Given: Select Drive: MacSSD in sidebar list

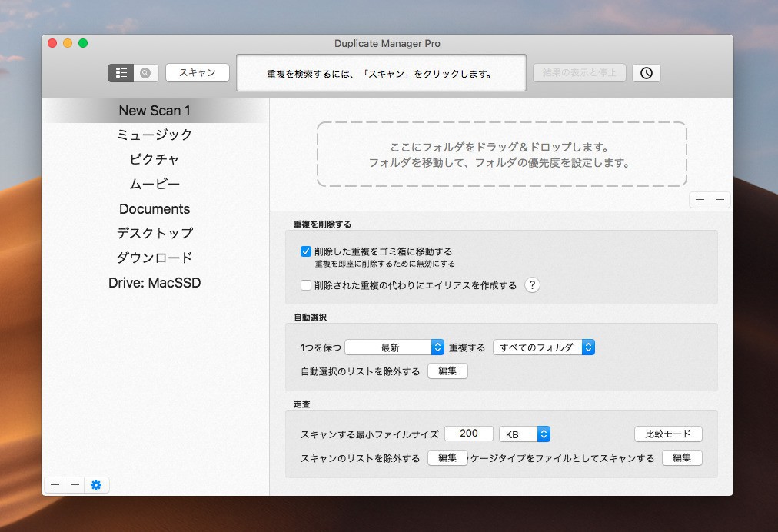Looking at the screenshot, I should [x=155, y=283].
